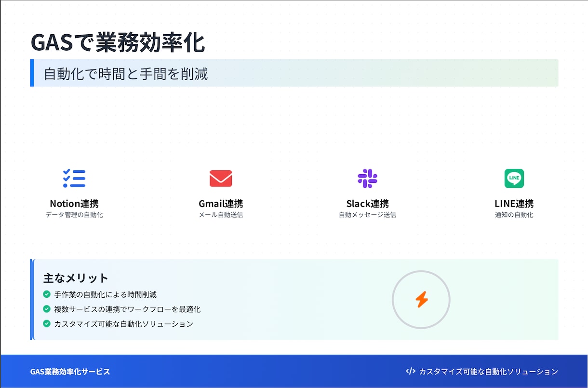Click the green LINE app icon
This screenshot has height=388, width=588.
[514, 179]
